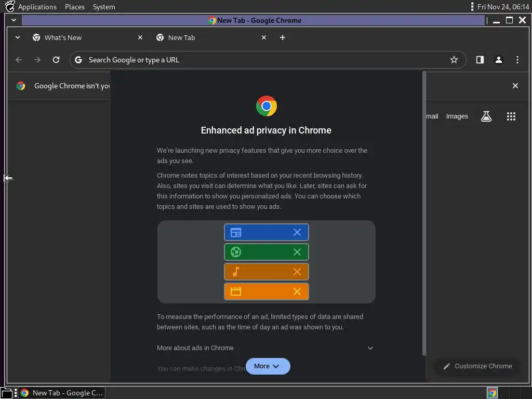Click the green sports topic X icon
This screenshot has width=532, height=399.
click(x=297, y=252)
